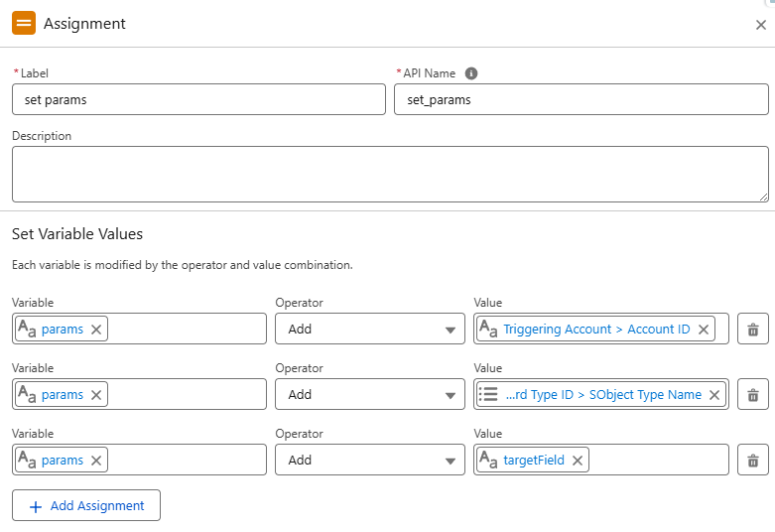The width and height of the screenshot is (775, 532).
Task: Remove the targetField value pill
Action: 578,461
